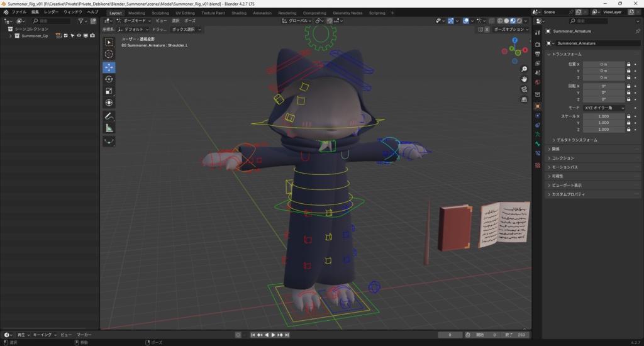The width and height of the screenshot is (644, 346).
Task: Select the Scale tool
Action: tap(109, 91)
